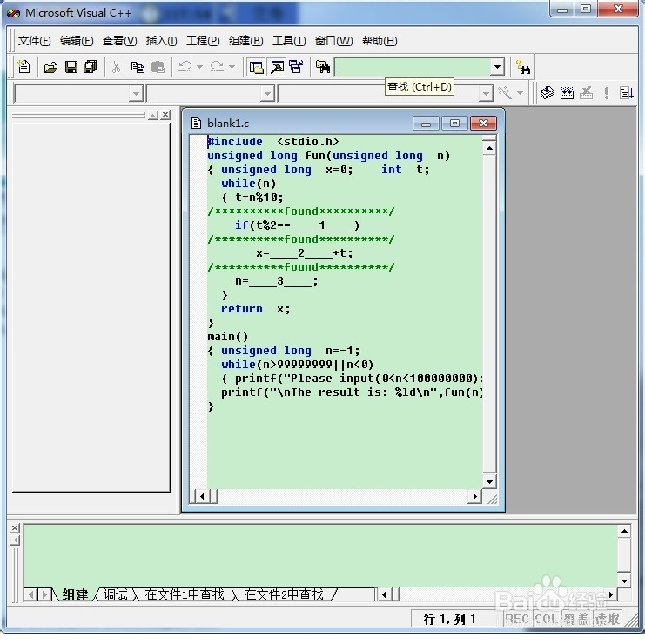Open the 查看(V) menu
Image resolution: width=645 pixels, height=644 pixels.
[x=120, y=41]
